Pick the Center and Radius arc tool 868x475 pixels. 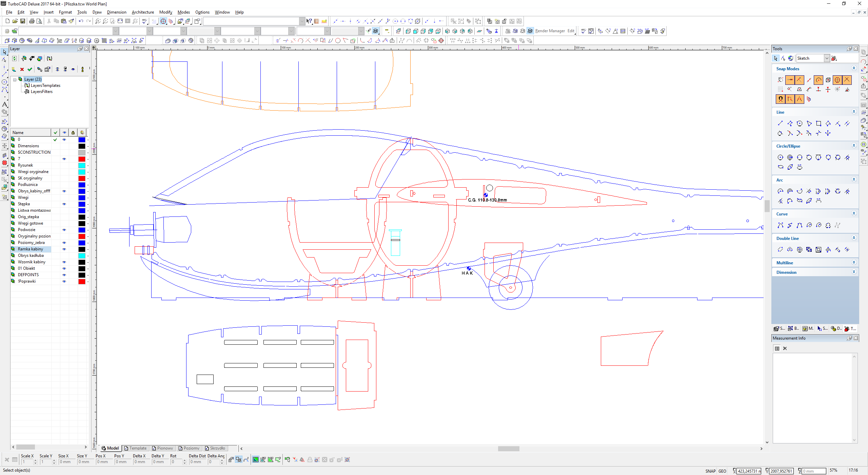click(x=780, y=191)
